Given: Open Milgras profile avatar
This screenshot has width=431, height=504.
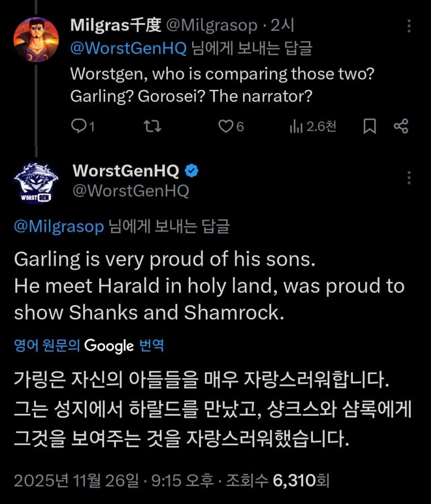Looking at the screenshot, I should point(35,40).
